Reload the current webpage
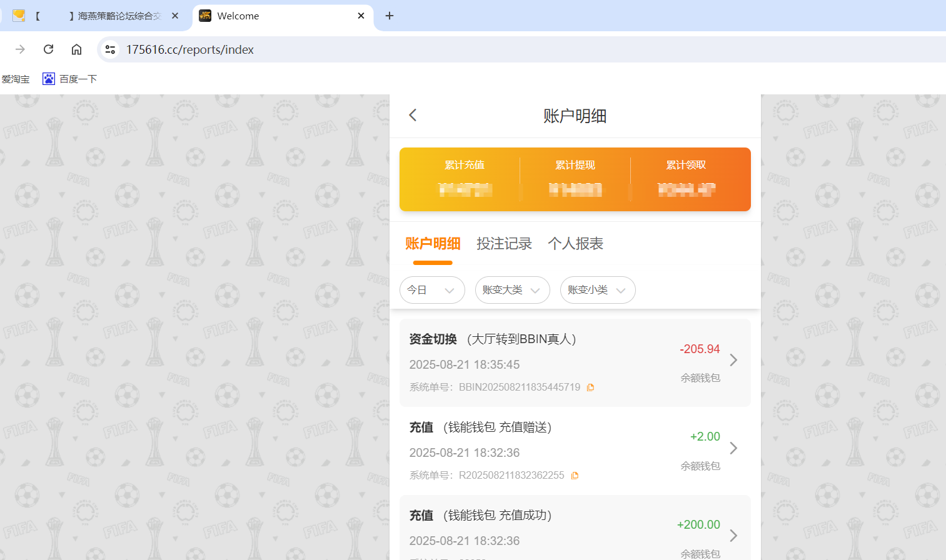The width and height of the screenshot is (946, 560). pyautogui.click(x=48, y=49)
